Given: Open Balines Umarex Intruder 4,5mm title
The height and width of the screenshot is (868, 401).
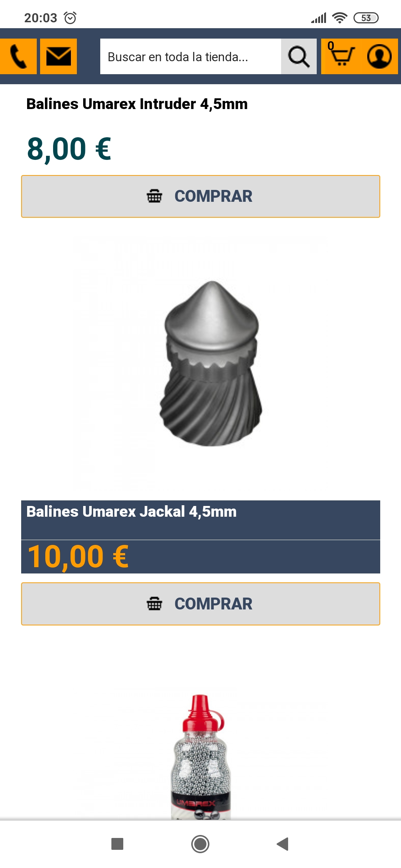Looking at the screenshot, I should click(x=137, y=104).
